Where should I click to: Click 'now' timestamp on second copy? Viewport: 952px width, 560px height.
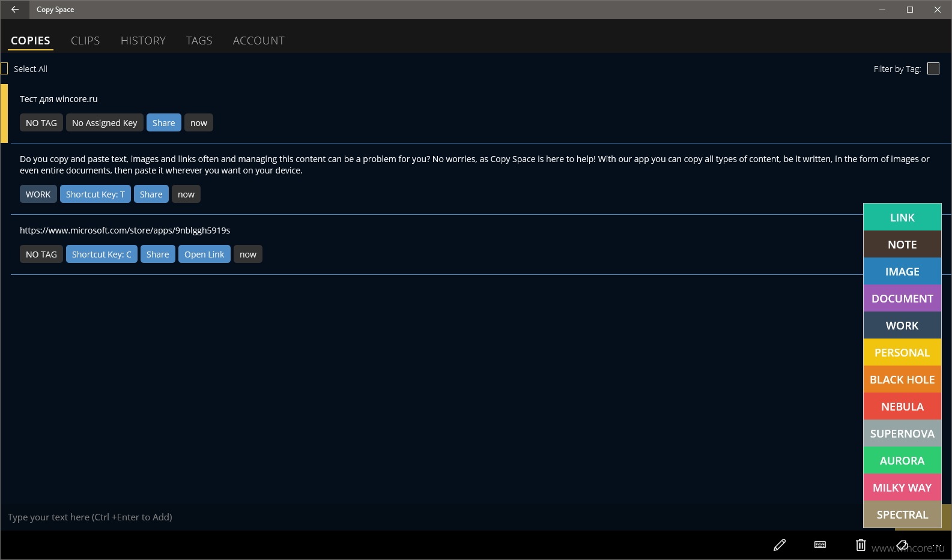point(186,194)
